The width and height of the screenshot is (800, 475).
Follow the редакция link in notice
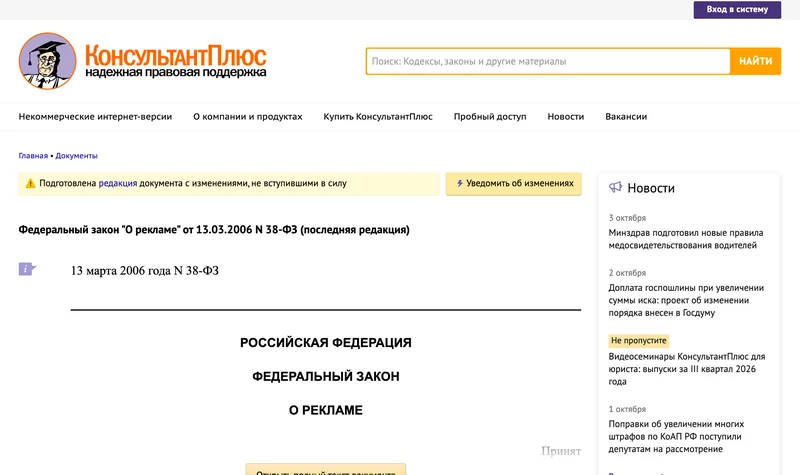tap(118, 183)
